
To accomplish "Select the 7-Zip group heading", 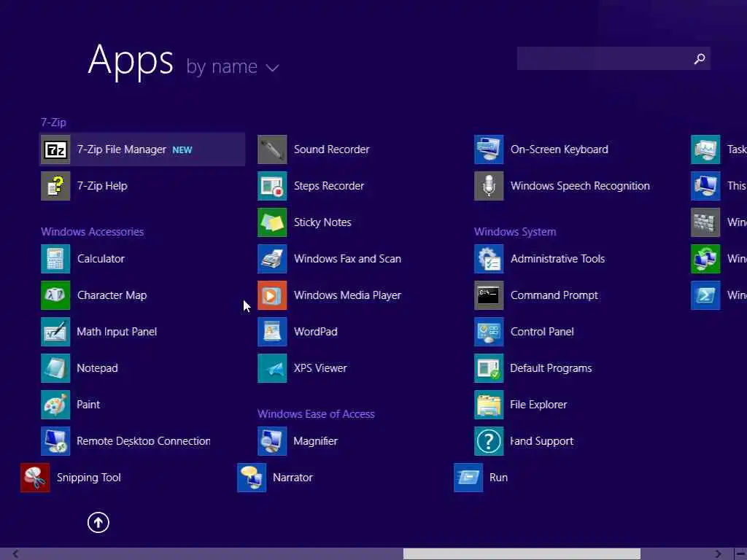I will [53, 122].
